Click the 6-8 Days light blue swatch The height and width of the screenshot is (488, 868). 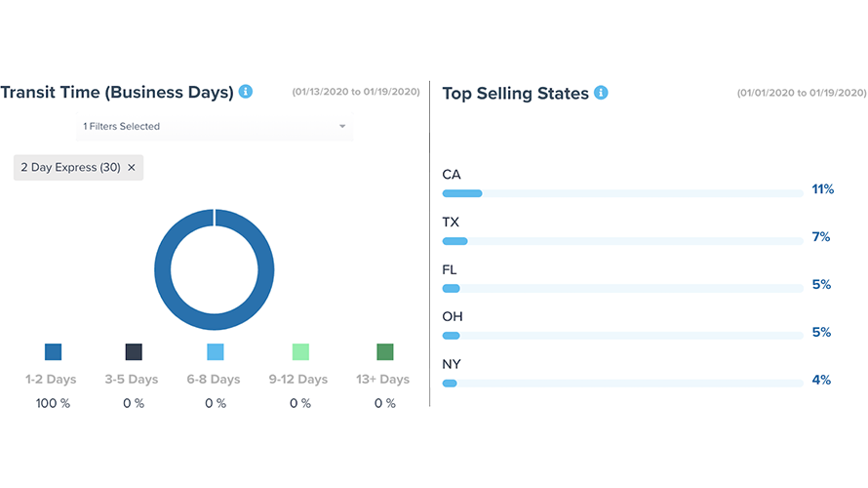click(x=216, y=352)
